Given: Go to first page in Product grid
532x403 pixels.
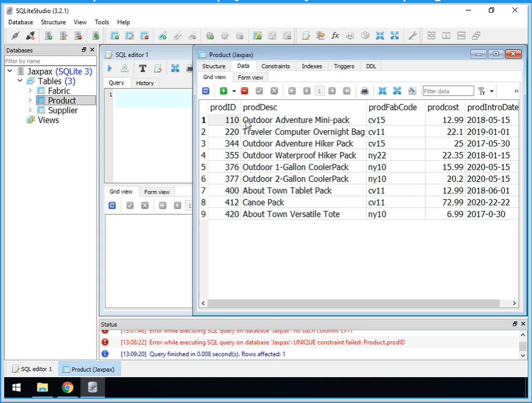Looking at the screenshot, I should point(292,91).
